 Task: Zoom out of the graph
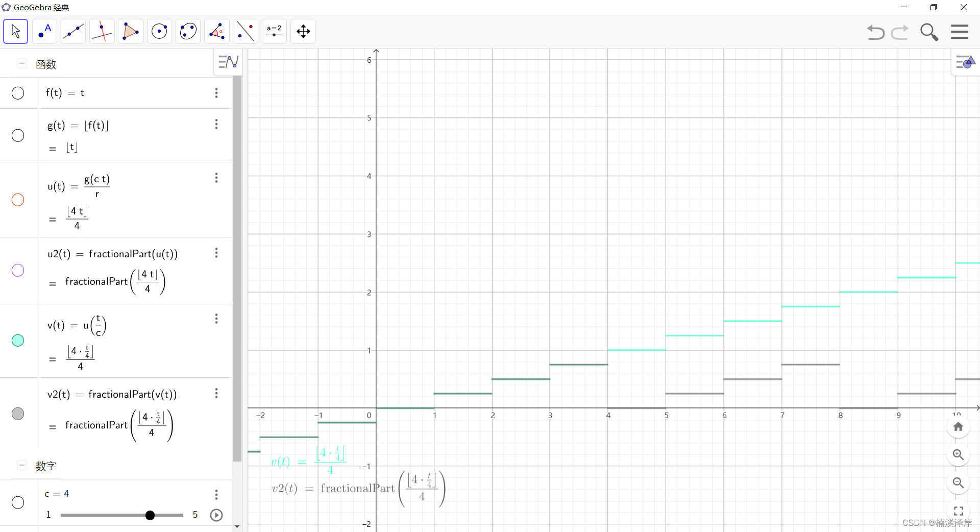click(959, 483)
